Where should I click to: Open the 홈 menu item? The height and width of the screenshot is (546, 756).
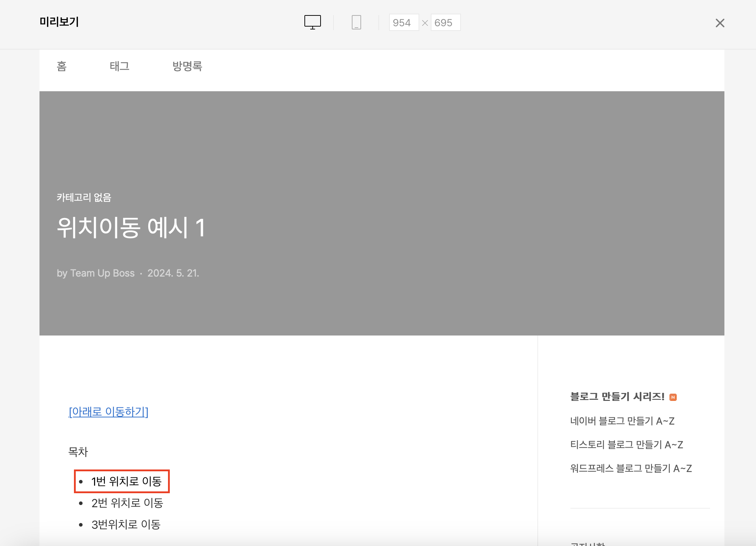(x=62, y=66)
